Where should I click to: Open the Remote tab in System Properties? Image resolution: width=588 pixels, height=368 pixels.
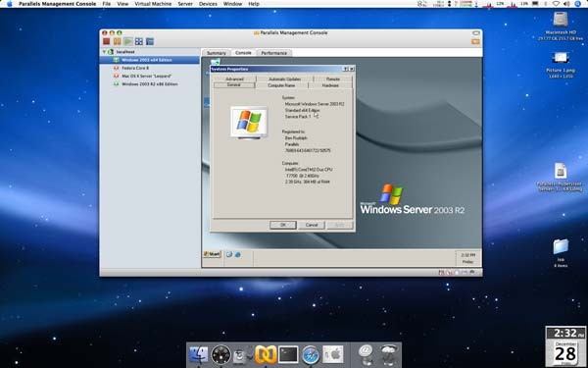333,79
